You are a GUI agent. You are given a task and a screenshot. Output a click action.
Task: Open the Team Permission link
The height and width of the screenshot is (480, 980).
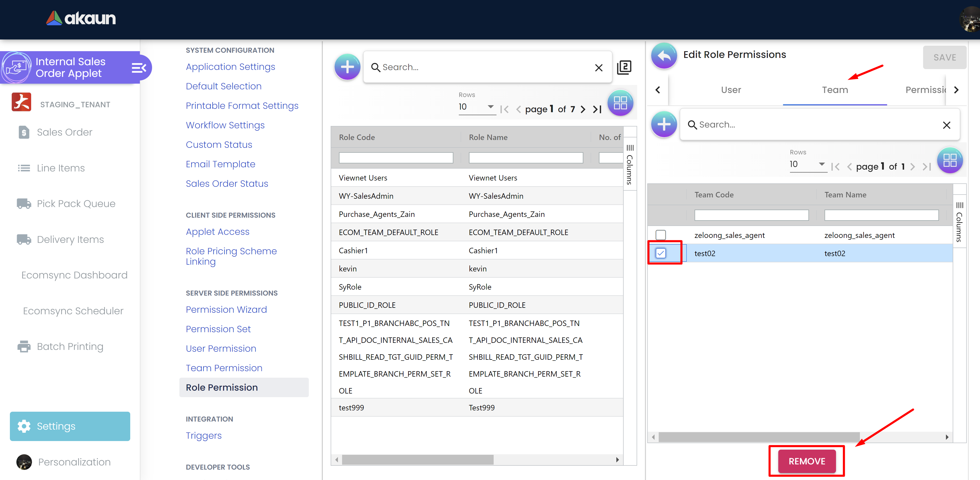tap(224, 368)
